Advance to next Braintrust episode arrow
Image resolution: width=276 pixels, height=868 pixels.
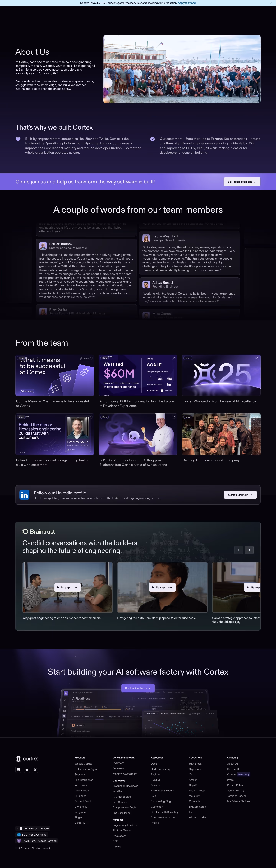point(249,550)
